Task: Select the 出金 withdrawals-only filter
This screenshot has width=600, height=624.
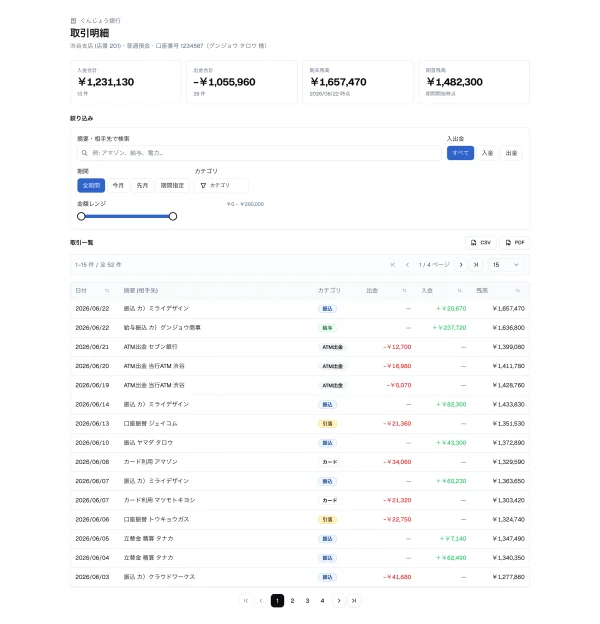Action: click(x=511, y=153)
